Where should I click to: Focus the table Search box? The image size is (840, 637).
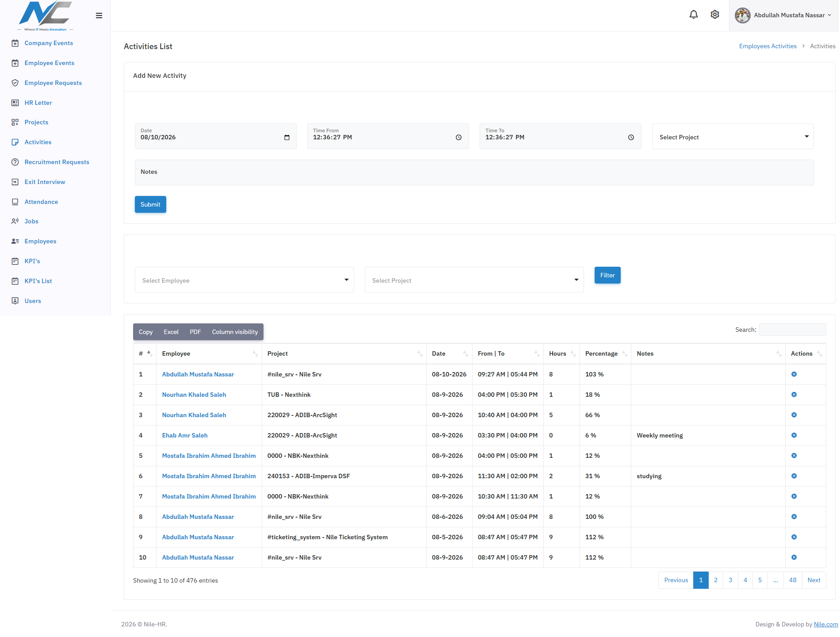point(792,330)
